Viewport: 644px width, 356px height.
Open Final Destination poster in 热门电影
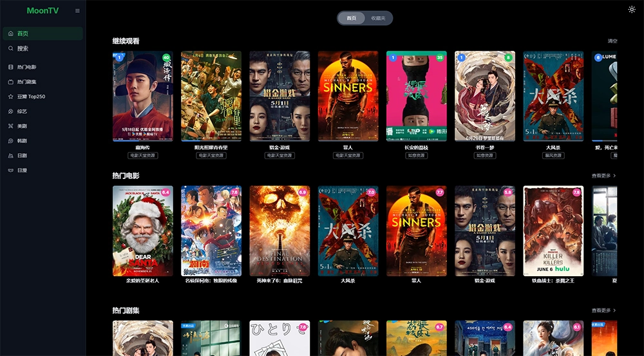[279, 230]
